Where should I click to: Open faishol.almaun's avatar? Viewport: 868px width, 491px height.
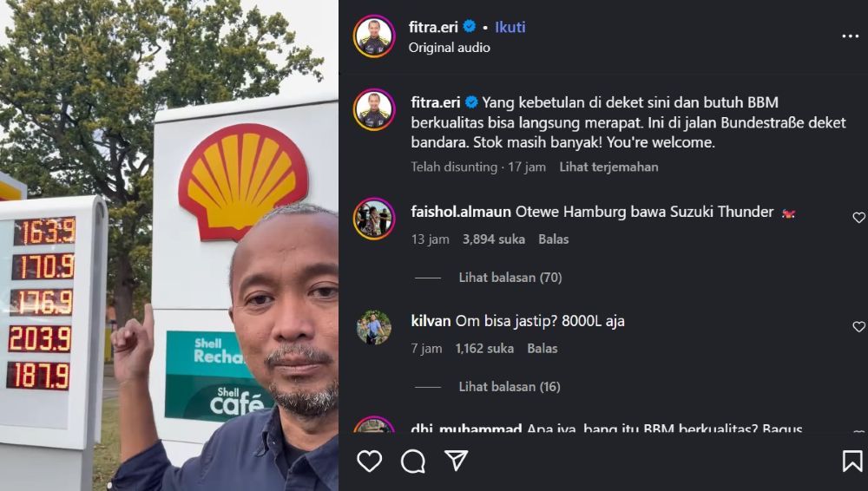tap(374, 219)
